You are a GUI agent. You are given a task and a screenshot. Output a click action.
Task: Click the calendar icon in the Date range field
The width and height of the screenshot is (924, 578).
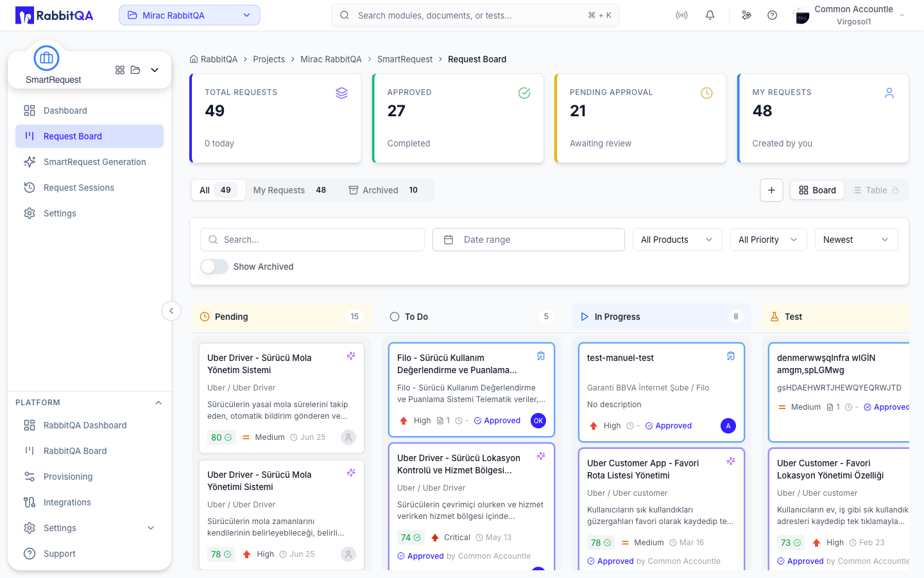point(449,240)
